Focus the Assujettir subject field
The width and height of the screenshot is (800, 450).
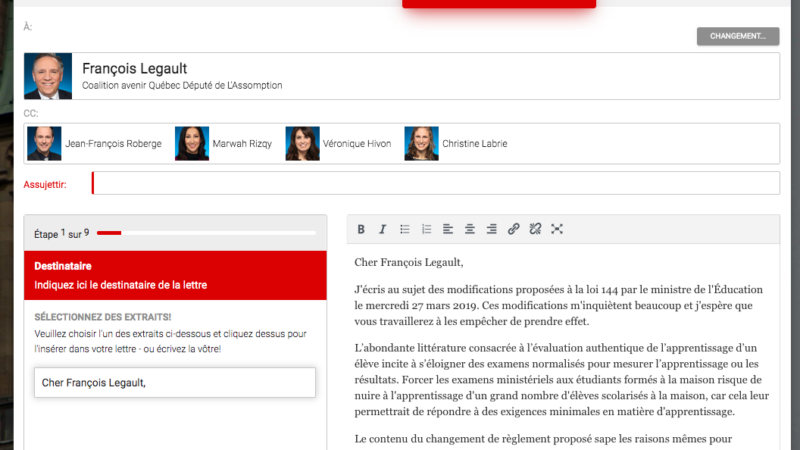tap(435, 184)
